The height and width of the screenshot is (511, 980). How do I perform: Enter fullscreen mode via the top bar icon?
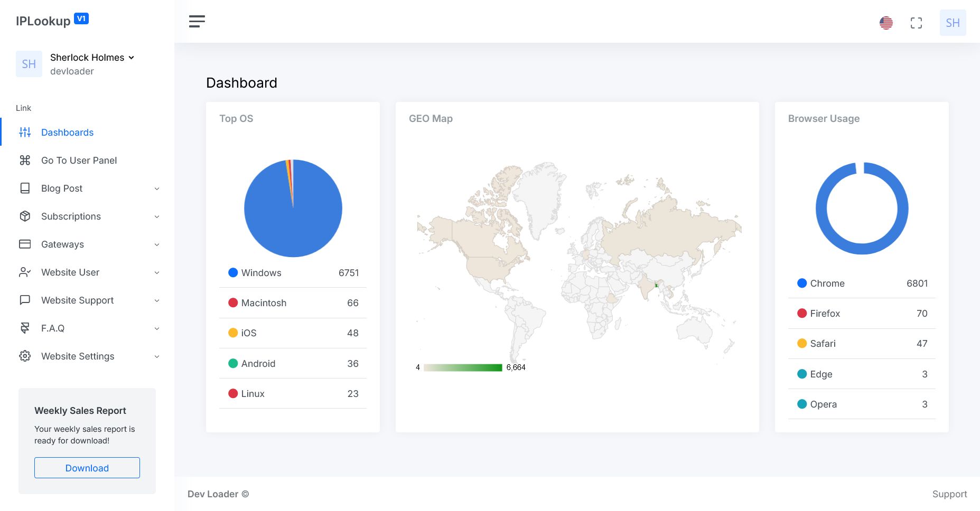[916, 23]
